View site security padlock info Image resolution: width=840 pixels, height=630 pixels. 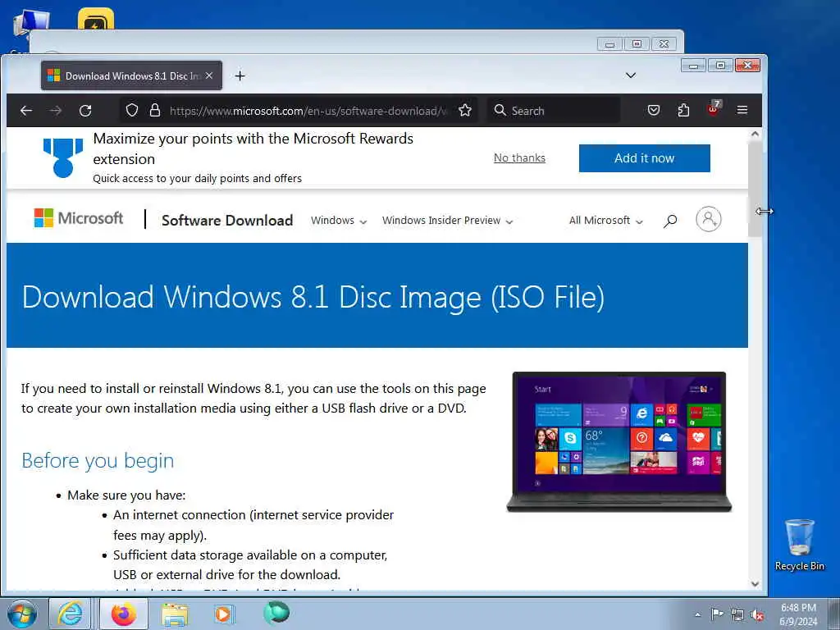tap(155, 111)
